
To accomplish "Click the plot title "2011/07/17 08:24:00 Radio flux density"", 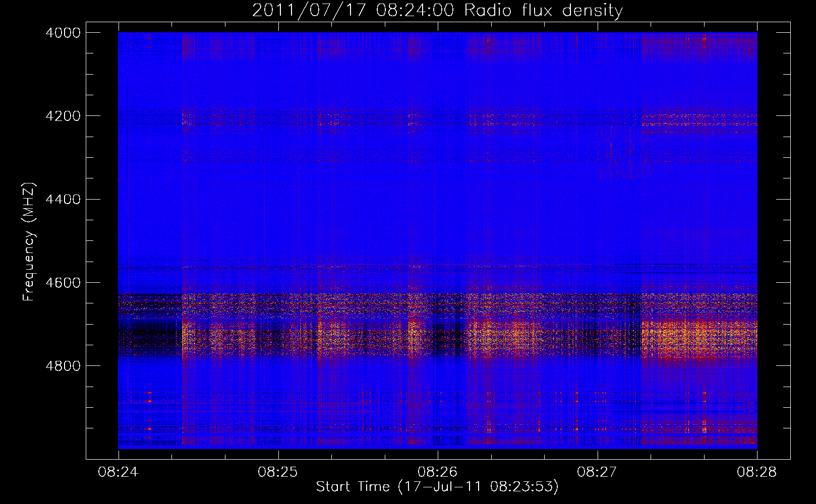I will pos(437,11).
